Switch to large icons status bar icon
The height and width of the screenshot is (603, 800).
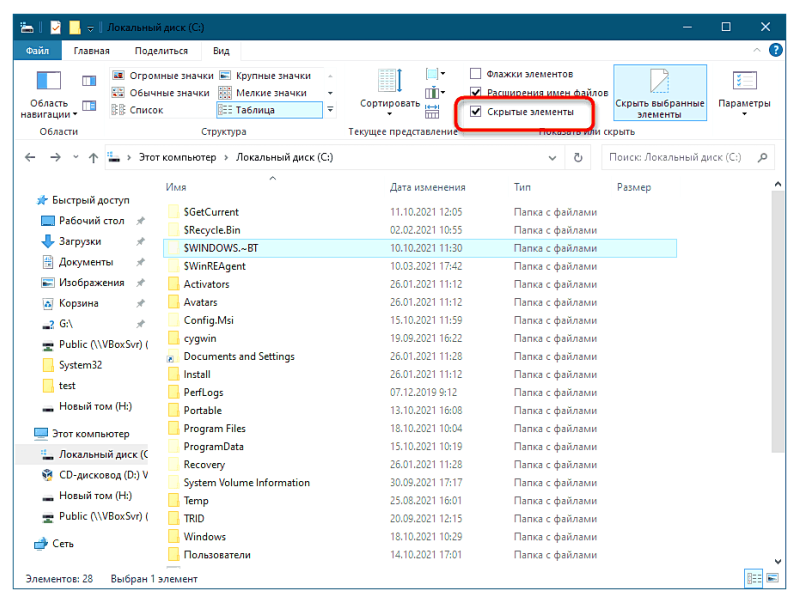pos(772,578)
